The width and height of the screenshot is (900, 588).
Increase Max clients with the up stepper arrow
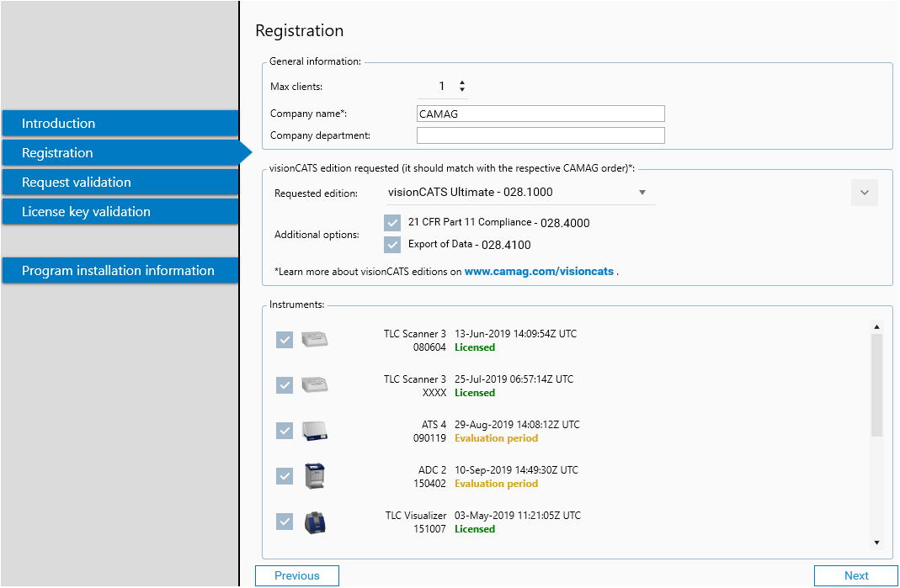[461, 82]
